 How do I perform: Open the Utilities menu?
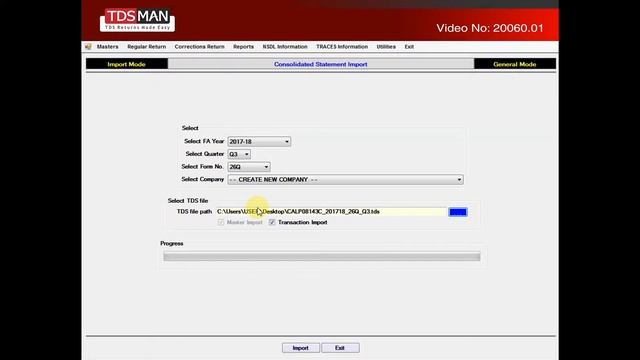coord(386,47)
